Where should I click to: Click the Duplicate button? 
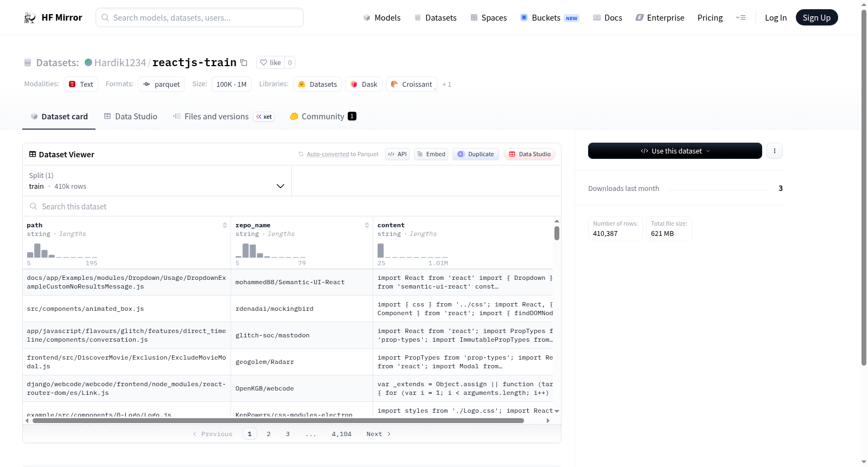point(476,154)
